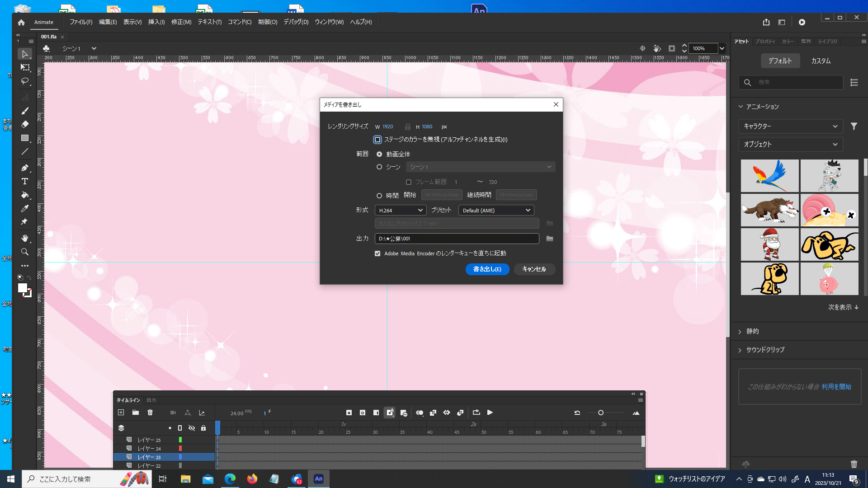
Task: Select the Text tool
Action: (25, 181)
